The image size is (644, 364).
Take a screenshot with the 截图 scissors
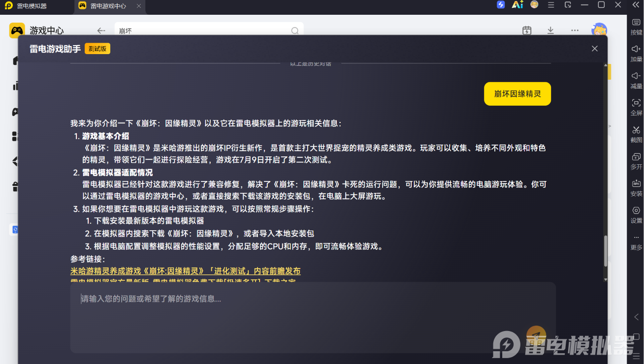636,130
